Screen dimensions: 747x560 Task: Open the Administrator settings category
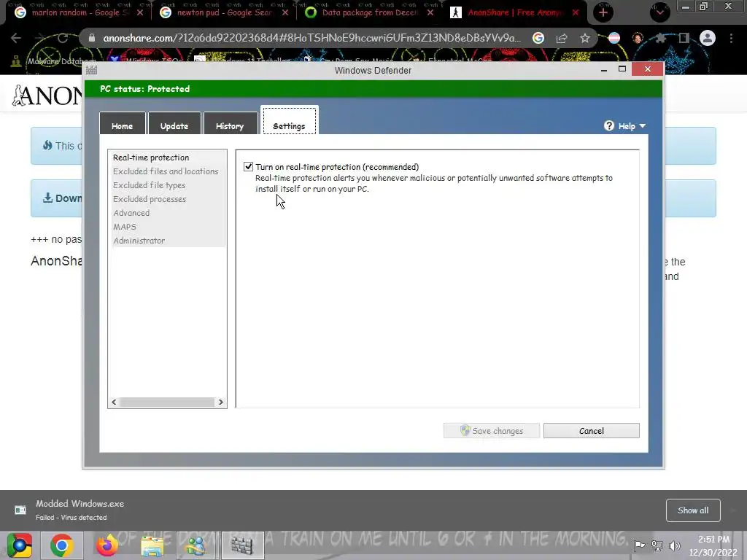pyautogui.click(x=139, y=241)
